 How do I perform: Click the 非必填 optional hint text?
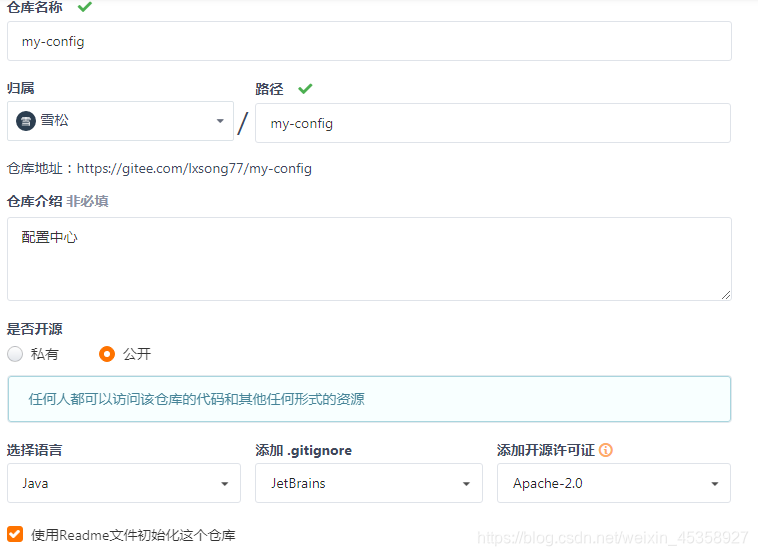point(87,201)
